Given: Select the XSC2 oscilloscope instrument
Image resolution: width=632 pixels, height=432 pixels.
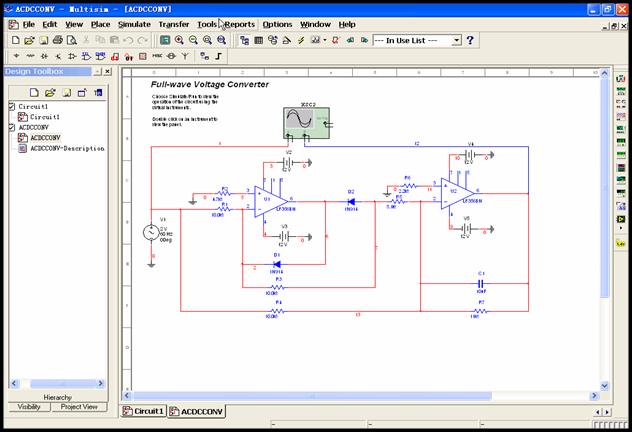Looking at the screenshot, I should click(307, 123).
